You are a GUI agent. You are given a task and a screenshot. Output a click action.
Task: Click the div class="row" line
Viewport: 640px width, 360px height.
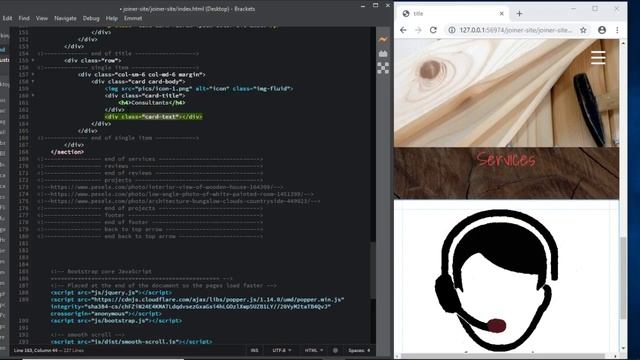coord(93,60)
